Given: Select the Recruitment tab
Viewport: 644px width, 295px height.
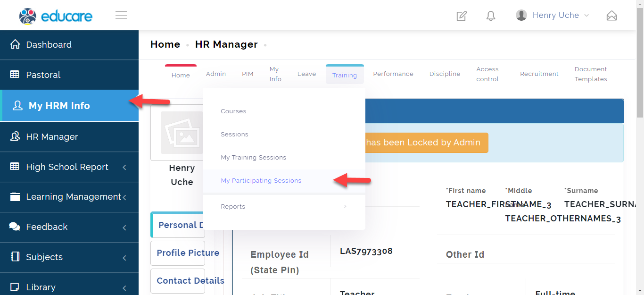Looking at the screenshot, I should click(539, 74).
